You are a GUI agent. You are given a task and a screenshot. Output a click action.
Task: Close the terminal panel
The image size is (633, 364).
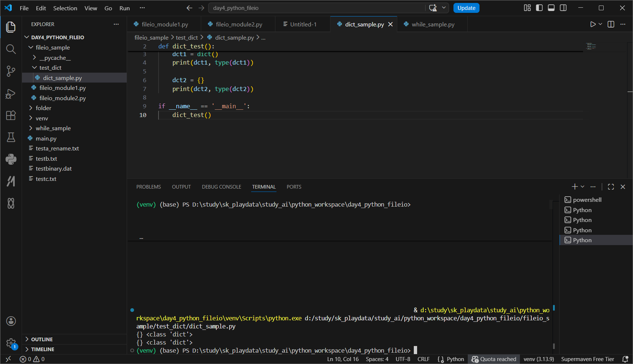pyautogui.click(x=623, y=187)
